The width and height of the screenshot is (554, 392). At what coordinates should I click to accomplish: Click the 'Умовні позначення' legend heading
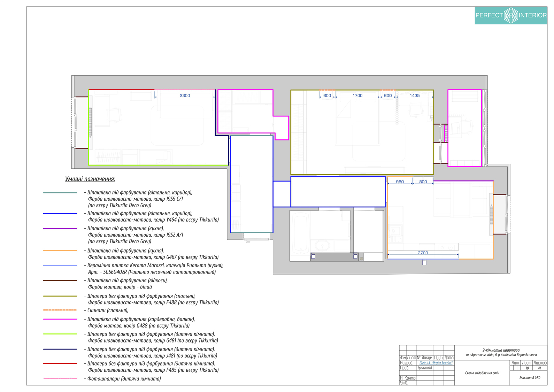click(x=90, y=179)
